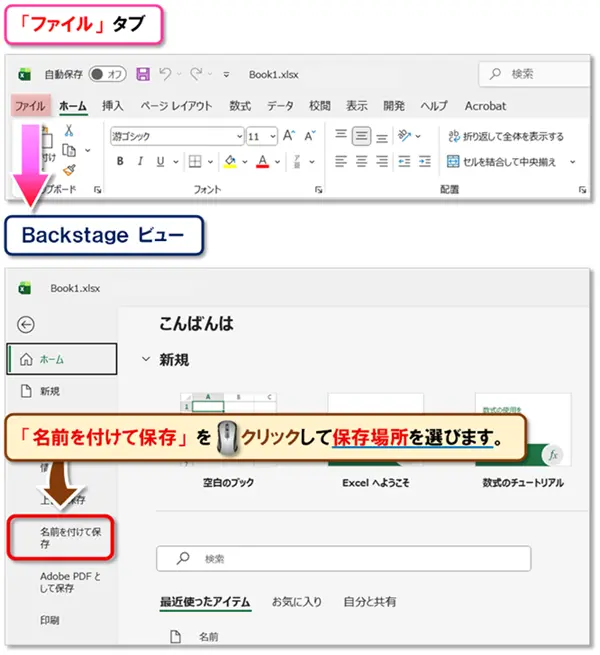Image resolution: width=600 pixels, height=655 pixels.
Task: Click the phonetic guide (furigana) icon
Action: (x=297, y=161)
